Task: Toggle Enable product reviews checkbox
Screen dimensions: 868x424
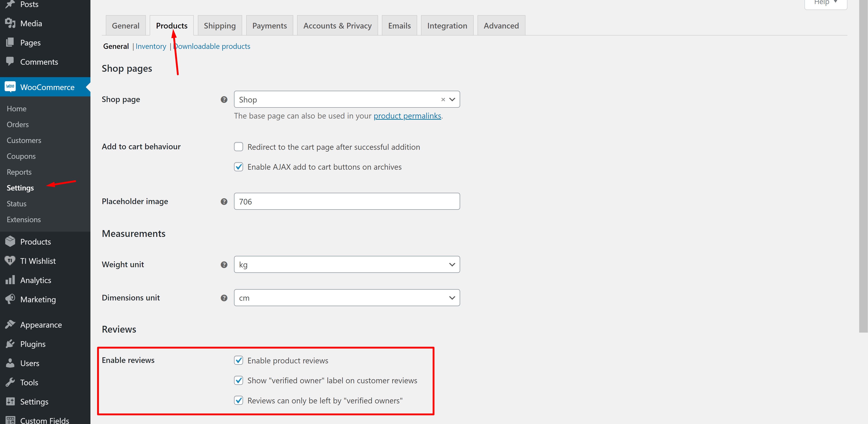Action: click(239, 360)
